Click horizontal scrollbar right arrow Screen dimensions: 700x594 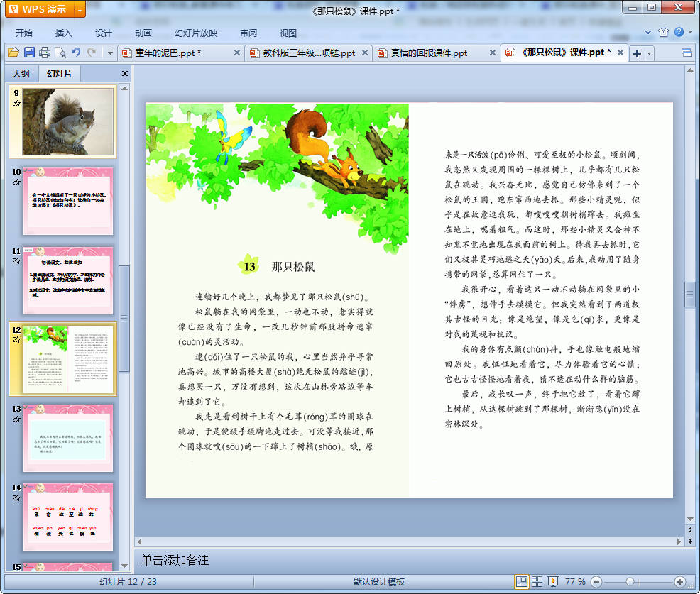(x=679, y=541)
